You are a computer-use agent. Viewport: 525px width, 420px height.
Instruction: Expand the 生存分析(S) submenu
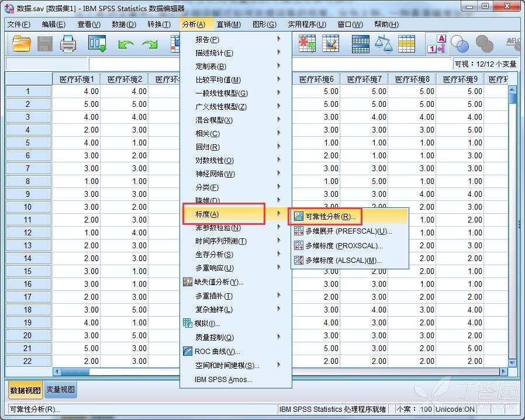[236, 255]
